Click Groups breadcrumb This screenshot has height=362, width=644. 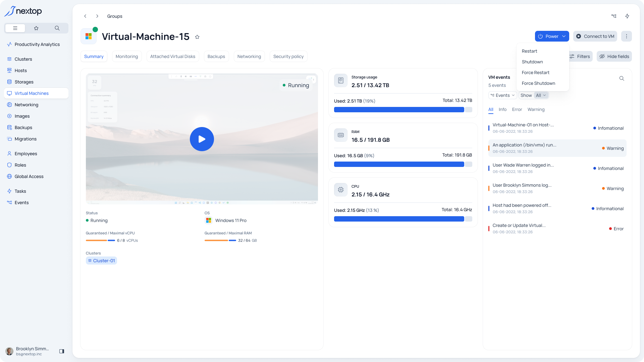coord(115,16)
